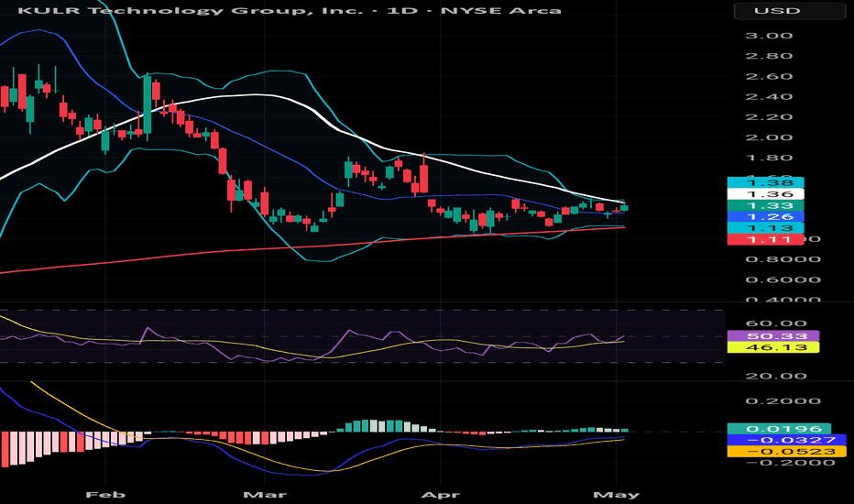Viewport: 854px width, 504px height.
Task: Select the 1.13 cyan price label
Action: (x=765, y=228)
